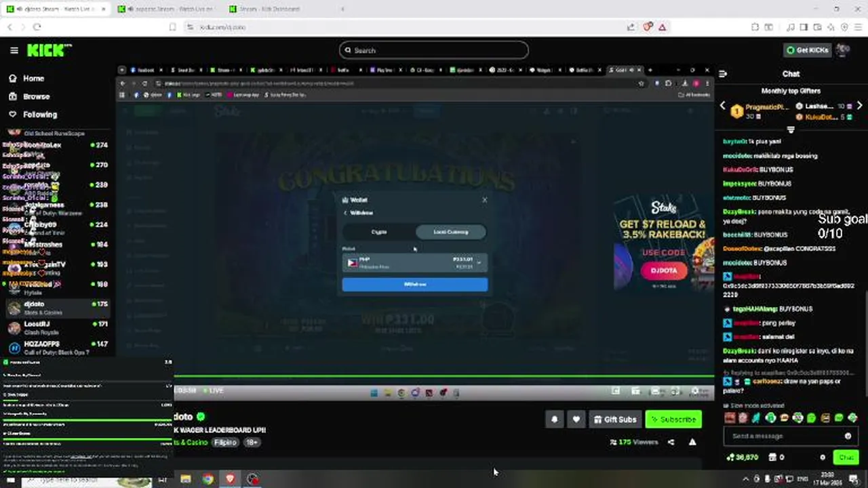Go back in the outer browser

click(x=9, y=27)
